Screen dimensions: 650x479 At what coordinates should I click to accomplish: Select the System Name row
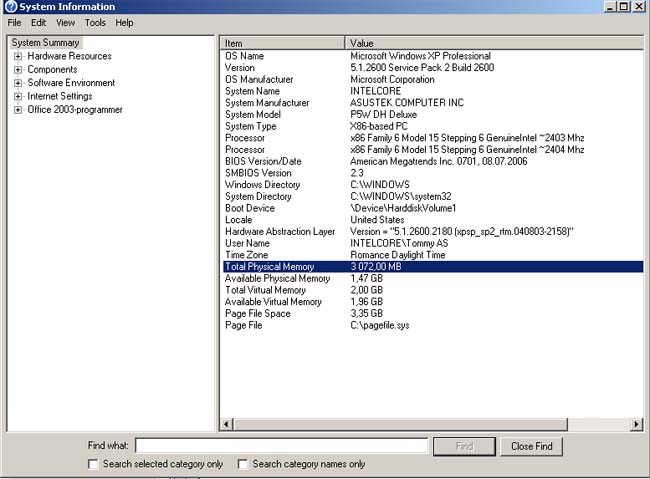(433, 91)
